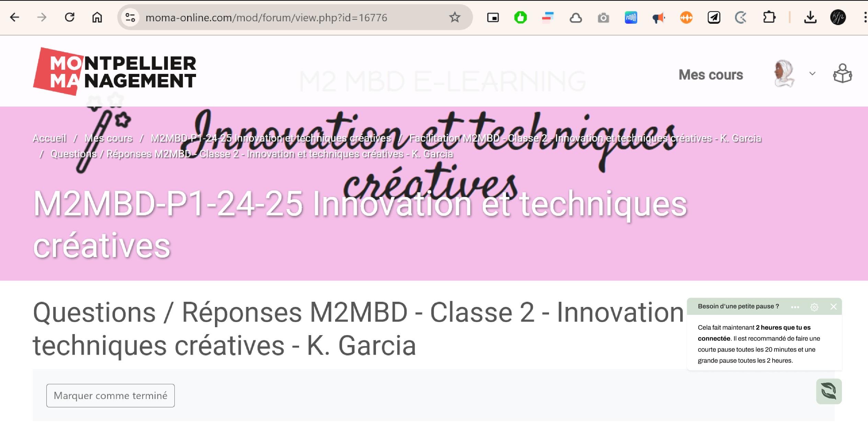Click the browser back arrow
This screenshot has height=431, width=868.
pos(15,17)
